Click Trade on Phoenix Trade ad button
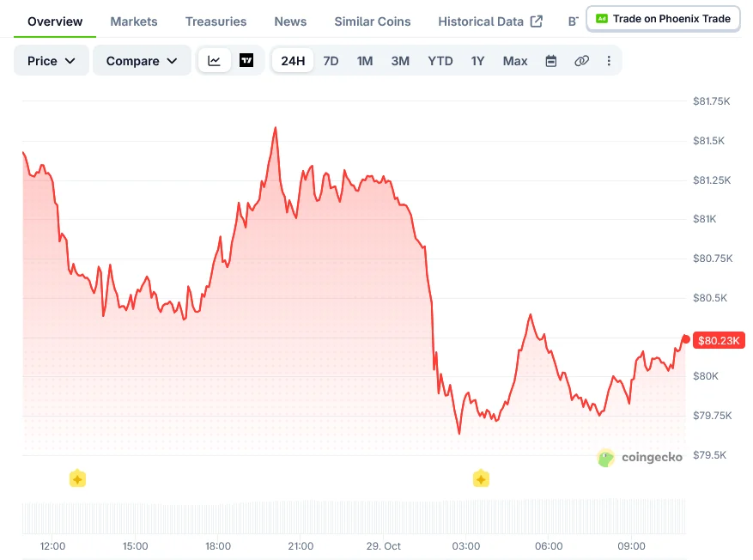This screenshot has width=753, height=560. point(663,19)
